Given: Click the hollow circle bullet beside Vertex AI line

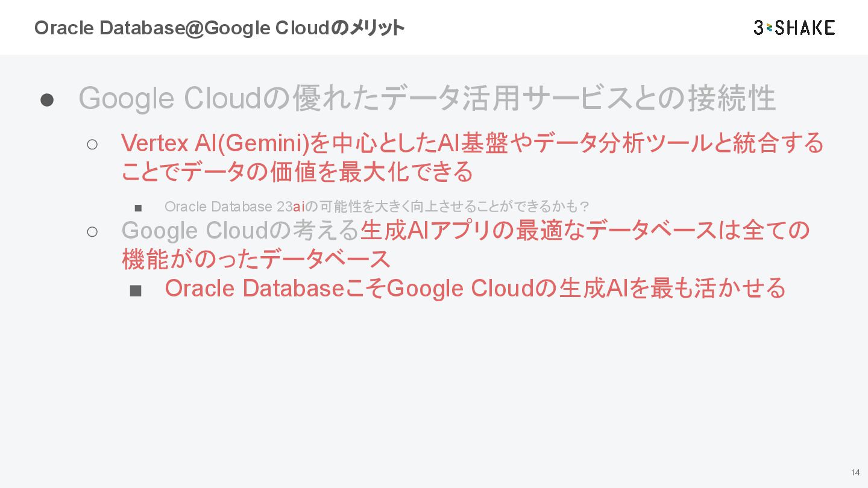Looking at the screenshot, I should [x=92, y=144].
